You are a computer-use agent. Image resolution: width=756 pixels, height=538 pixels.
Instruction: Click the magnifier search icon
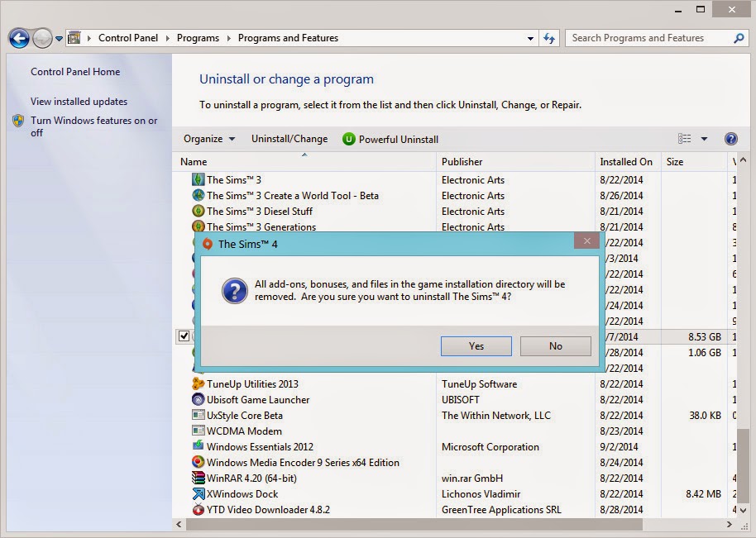739,38
